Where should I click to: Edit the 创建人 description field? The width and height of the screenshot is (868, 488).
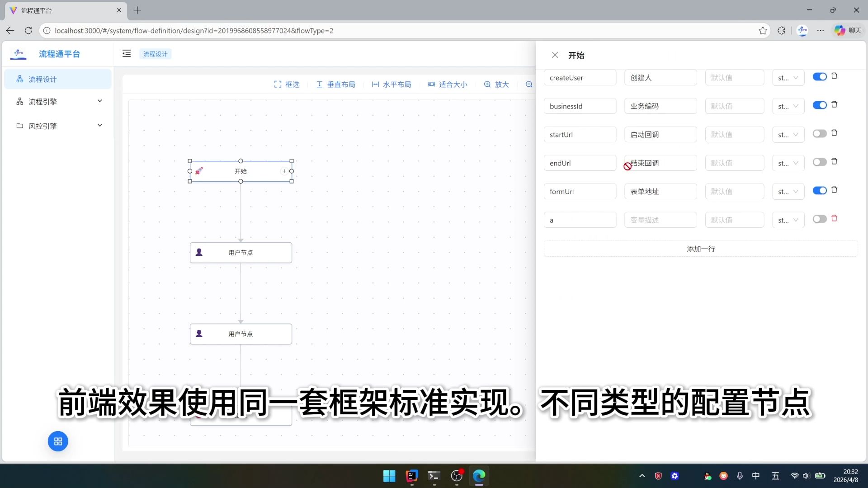coord(660,78)
